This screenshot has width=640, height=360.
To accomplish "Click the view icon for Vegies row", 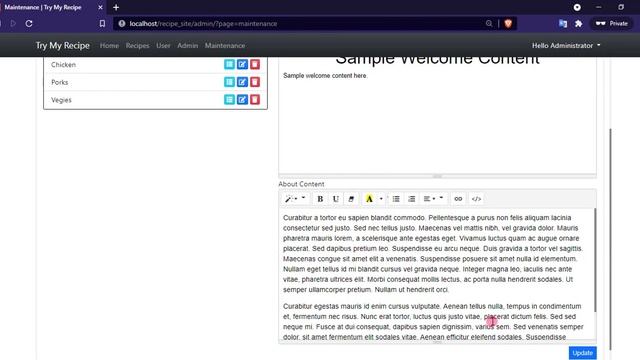I will tap(229, 100).
